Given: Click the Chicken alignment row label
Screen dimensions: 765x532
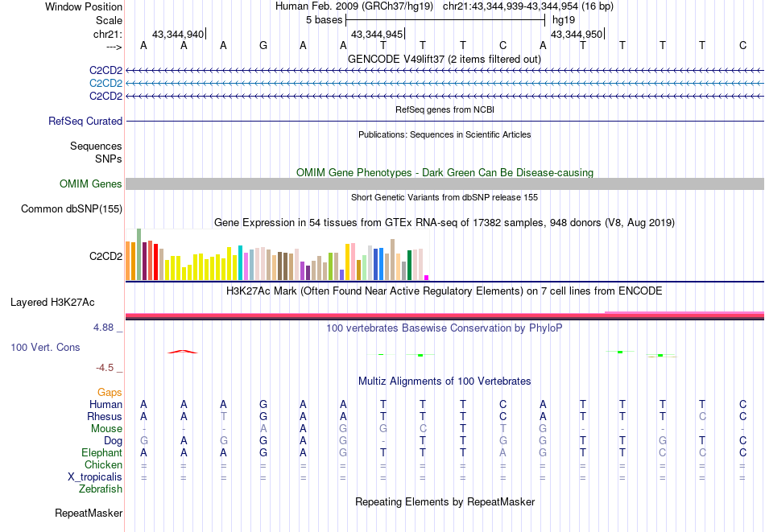Looking at the screenshot, I should pyautogui.click(x=103, y=464).
